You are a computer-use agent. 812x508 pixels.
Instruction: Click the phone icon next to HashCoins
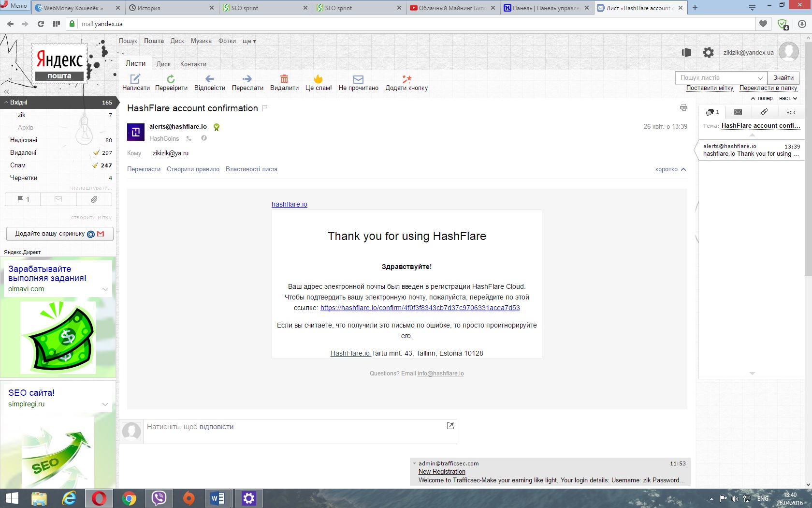pos(189,138)
